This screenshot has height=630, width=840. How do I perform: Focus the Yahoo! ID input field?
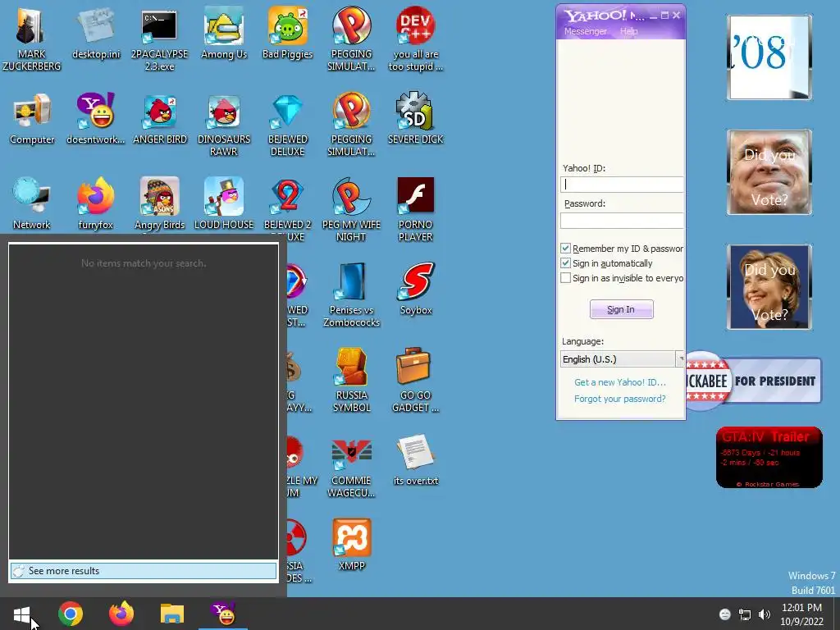622,185
